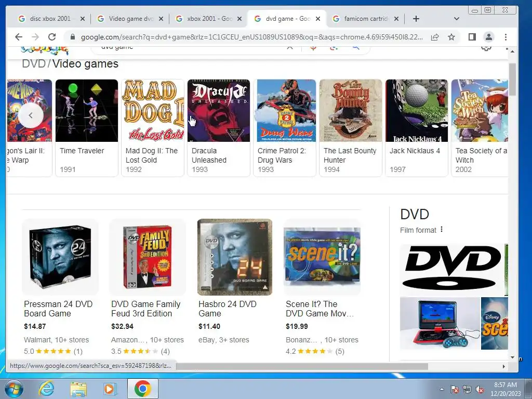Open 'DVD Game Family Feud 3rd Edition' link

pyautogui.click(x=145, y=309)
